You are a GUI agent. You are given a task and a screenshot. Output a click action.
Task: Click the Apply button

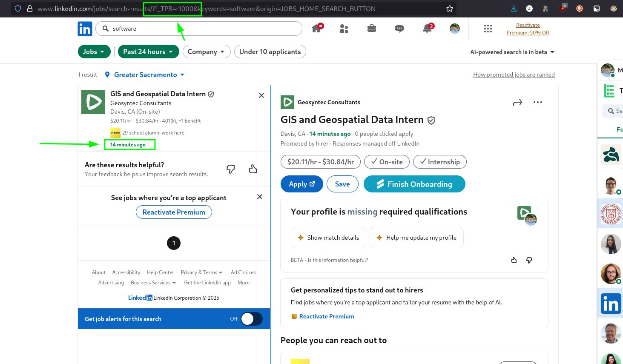click(x=302, y=184)
